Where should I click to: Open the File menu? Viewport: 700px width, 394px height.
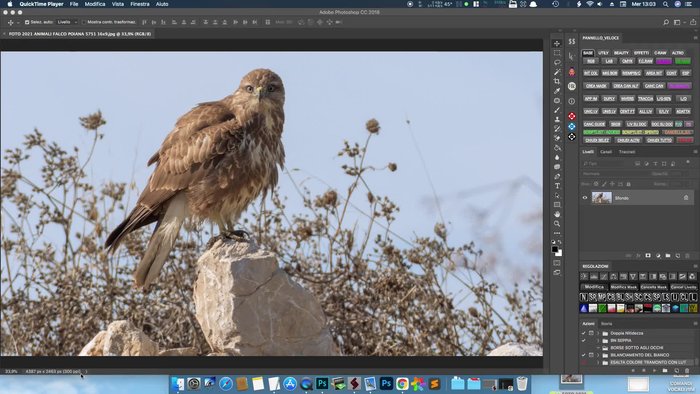[x=74, y=4]
